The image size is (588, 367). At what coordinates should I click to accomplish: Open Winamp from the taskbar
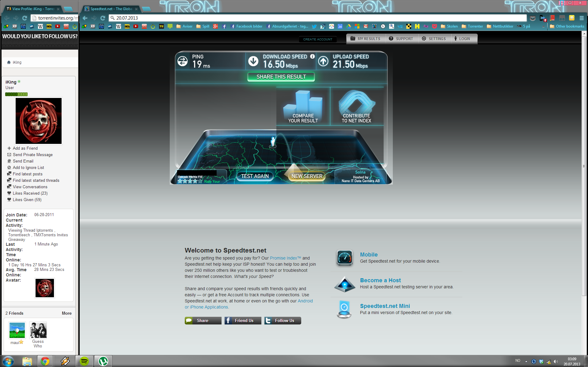65,361
